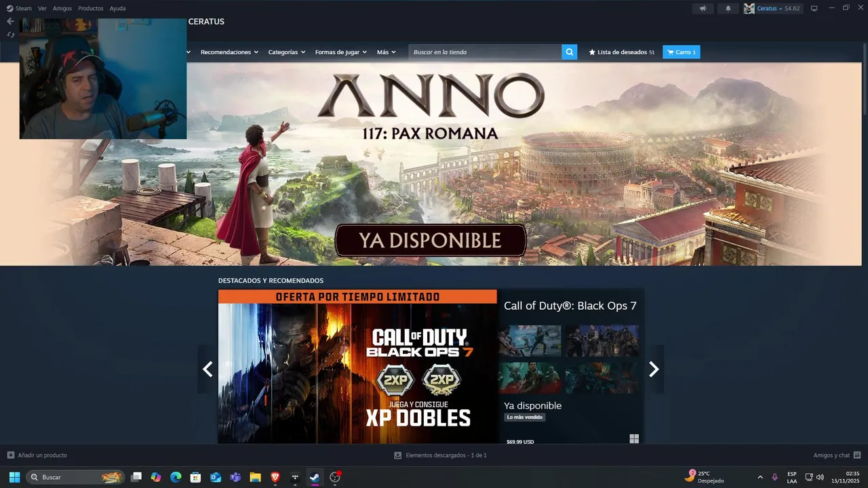Go back with the left arrow
The width and height of the screenshot is (868, 488).
(10, 21)
